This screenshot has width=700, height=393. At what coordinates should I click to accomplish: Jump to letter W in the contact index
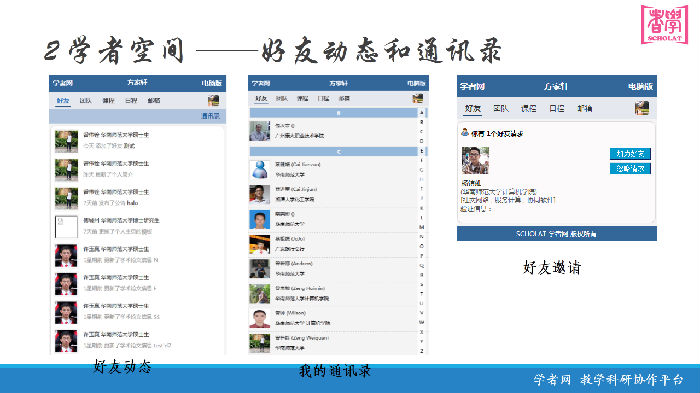(421, 322)
